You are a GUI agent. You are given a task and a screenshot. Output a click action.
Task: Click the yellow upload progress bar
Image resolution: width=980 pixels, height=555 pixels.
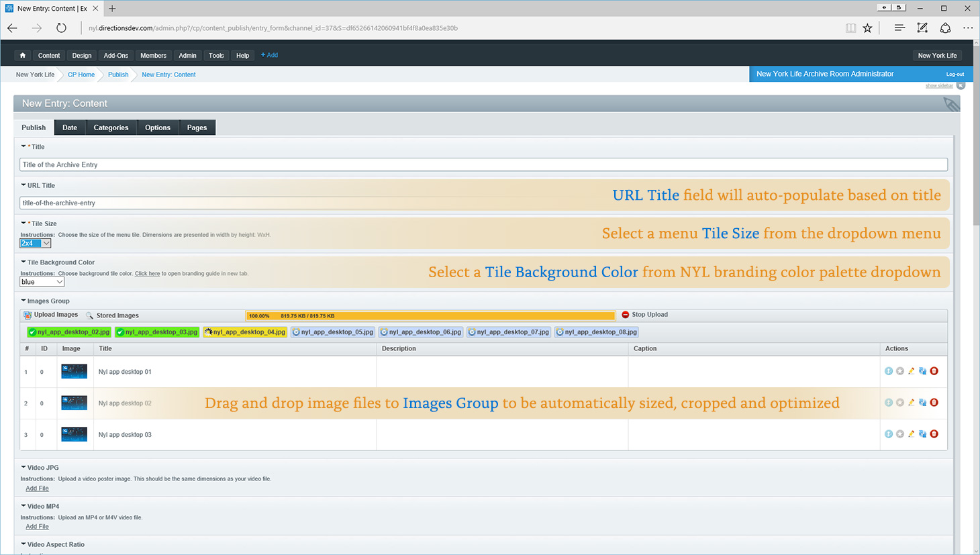coord(430,315)
